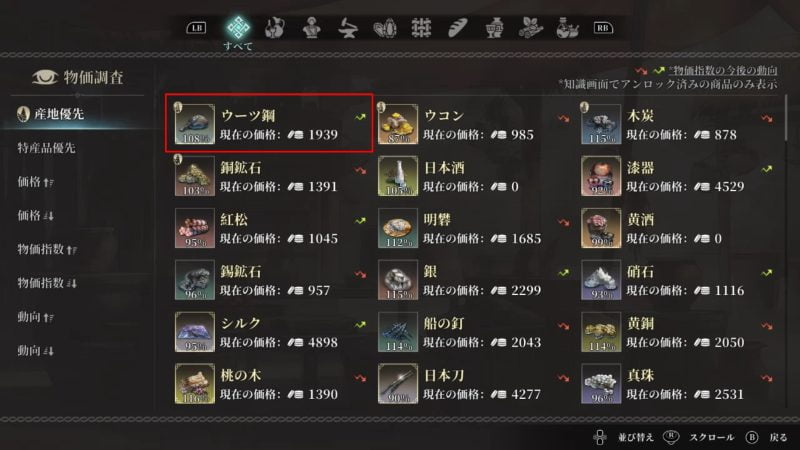800x450 pixels.
Task: Open the bust statue category icon
Action: [x=311, y=28]
